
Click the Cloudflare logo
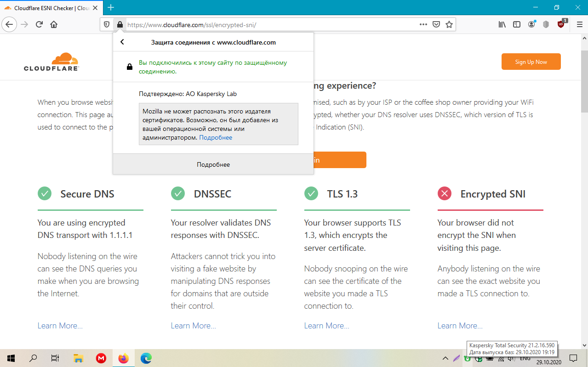click(51, 62)
